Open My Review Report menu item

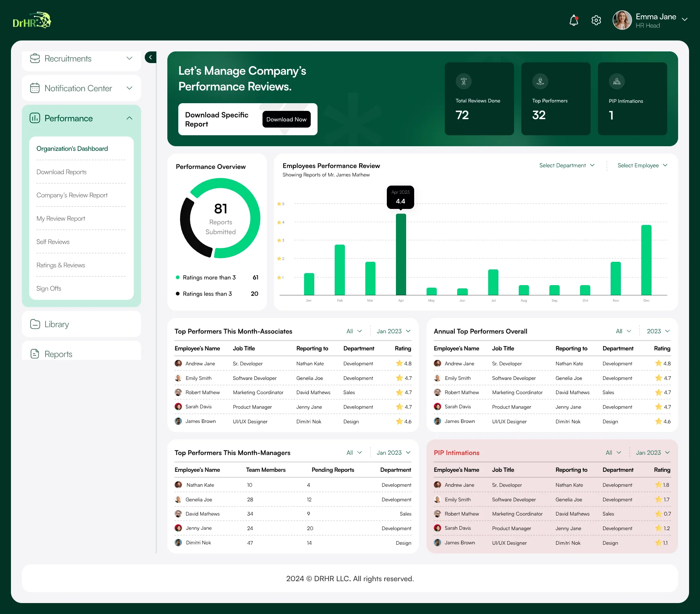[61, 218]
